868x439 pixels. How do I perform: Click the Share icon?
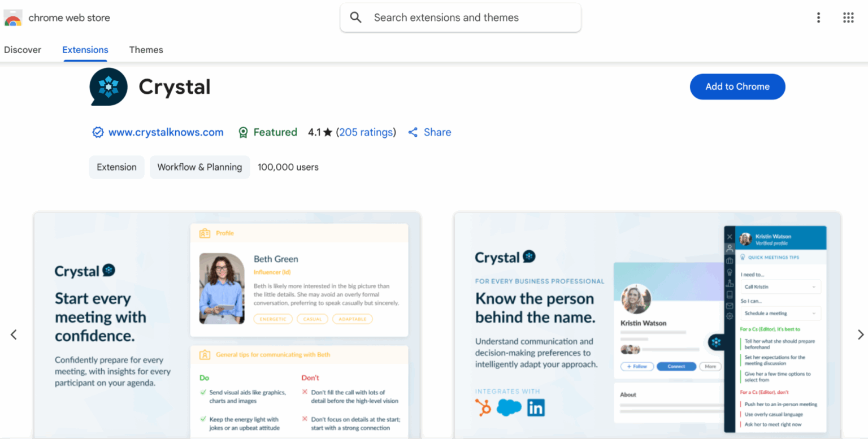(413, 132)
